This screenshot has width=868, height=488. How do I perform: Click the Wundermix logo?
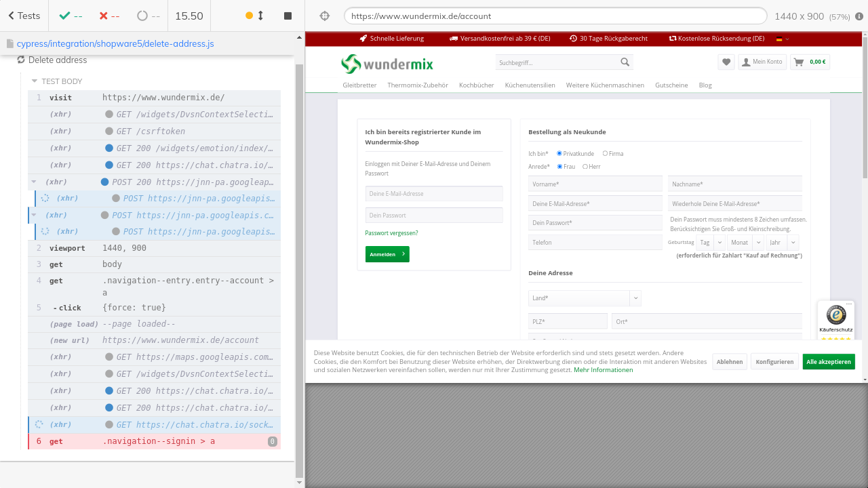coord(387,64)
